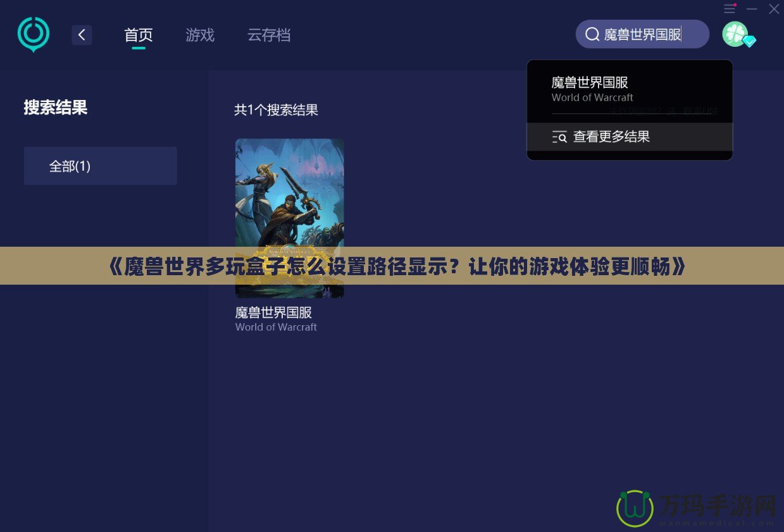Screen dimensions: 784x532
Task: Switch to the 游戏 tab
Action: (200, 35)
